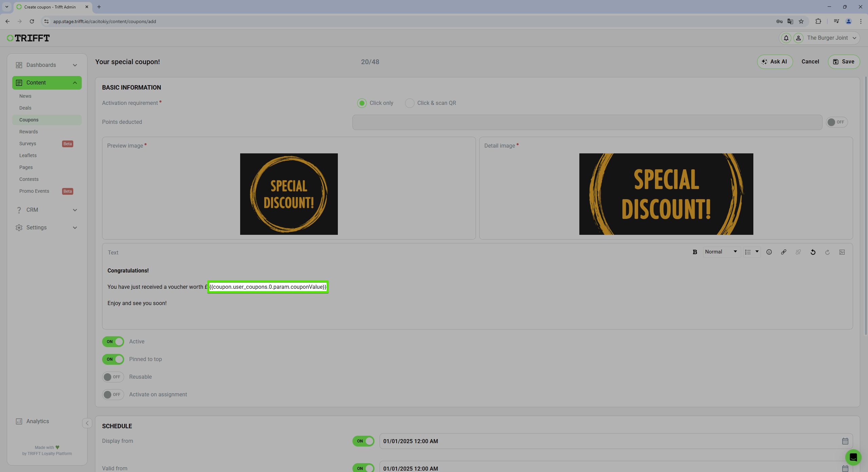
Task: Click the undo icon in text toolbar
Action: (813, 252)
